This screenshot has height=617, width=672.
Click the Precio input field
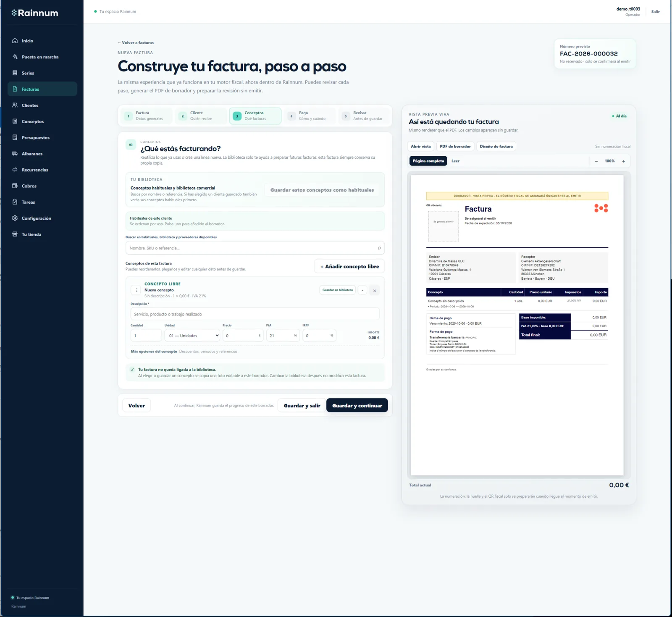pyautogui.click(x=243, y=336)
